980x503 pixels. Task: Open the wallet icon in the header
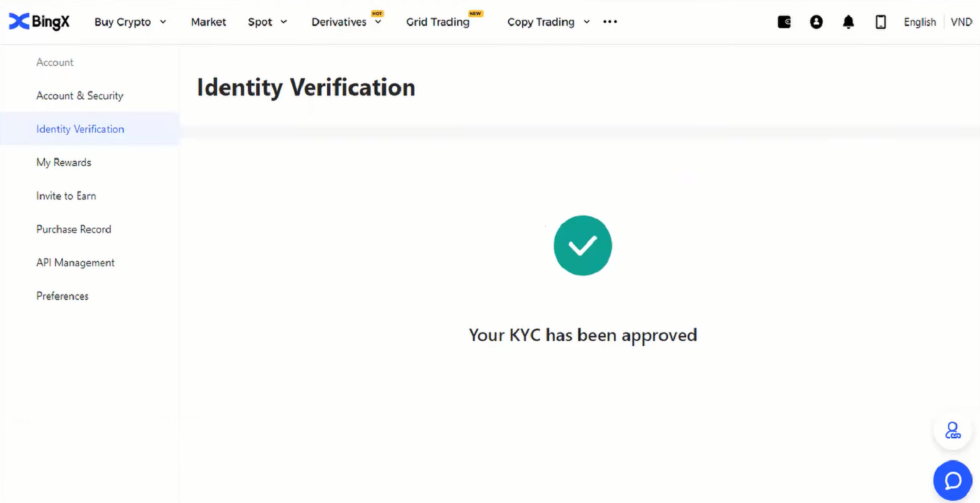tap(784, 22)
